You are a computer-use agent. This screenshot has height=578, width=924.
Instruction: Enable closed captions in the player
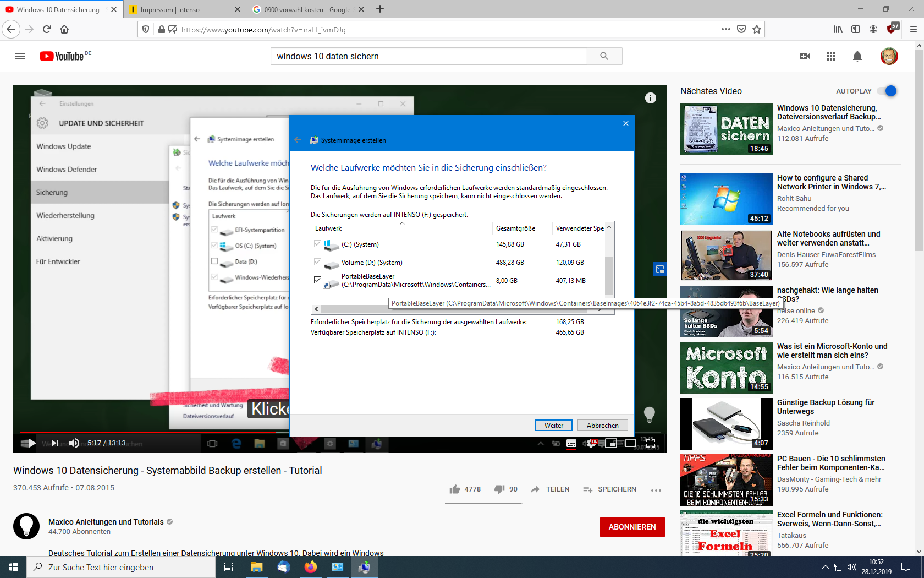pyautogui.click(x=571, y=443)
